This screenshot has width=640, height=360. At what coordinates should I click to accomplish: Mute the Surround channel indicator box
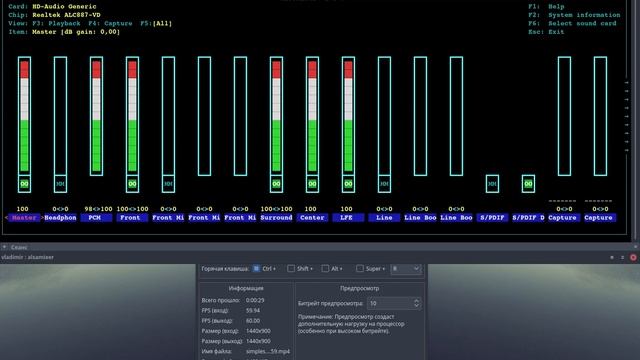[x=276, y=184]
